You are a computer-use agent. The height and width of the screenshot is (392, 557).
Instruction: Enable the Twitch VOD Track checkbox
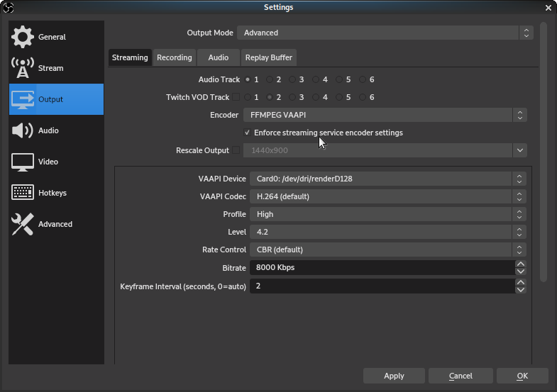pyautogui.click(x=236, y=97)
